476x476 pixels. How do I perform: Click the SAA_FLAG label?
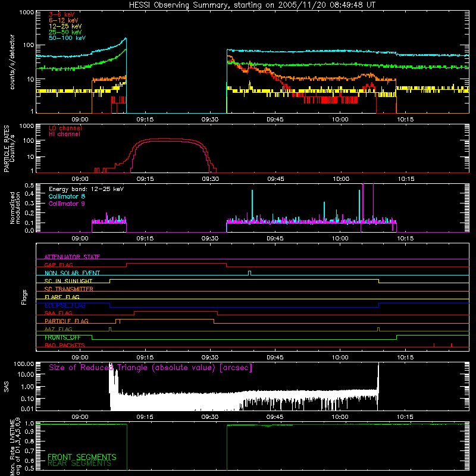(x=58, y=313)
